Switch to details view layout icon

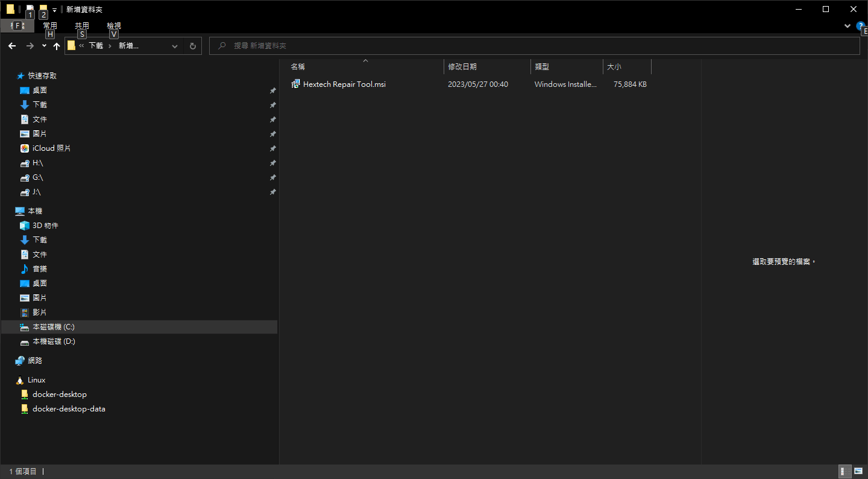tap(845, 471)
